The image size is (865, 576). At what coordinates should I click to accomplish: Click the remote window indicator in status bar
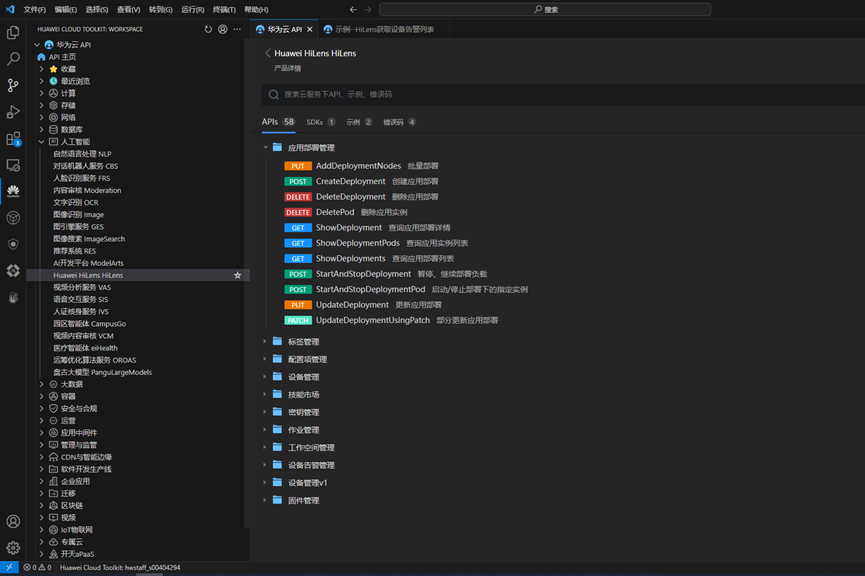(9, 567)
